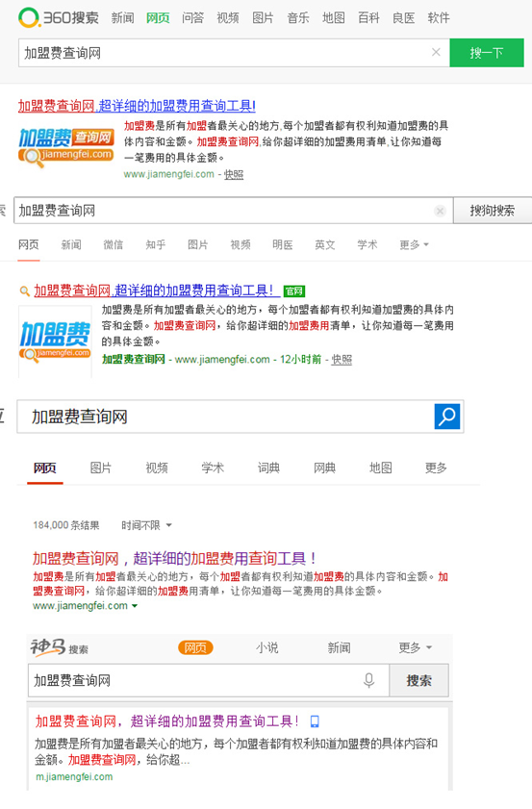This screenshot has width=532, height=809.
Task: Open 知乎 tab in Sogou
Action: tap(156, 244)
